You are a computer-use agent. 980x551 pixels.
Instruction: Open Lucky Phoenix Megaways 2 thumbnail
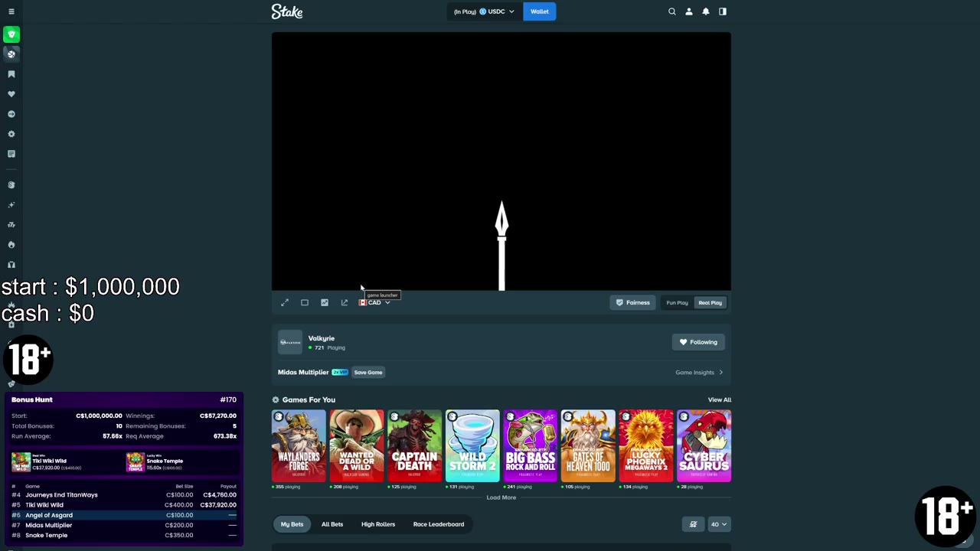click(x=646, y=446)
